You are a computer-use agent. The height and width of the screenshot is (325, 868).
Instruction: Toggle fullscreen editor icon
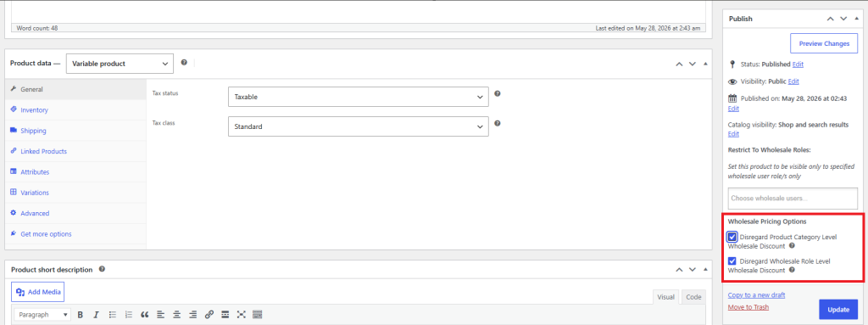[241, 315]
